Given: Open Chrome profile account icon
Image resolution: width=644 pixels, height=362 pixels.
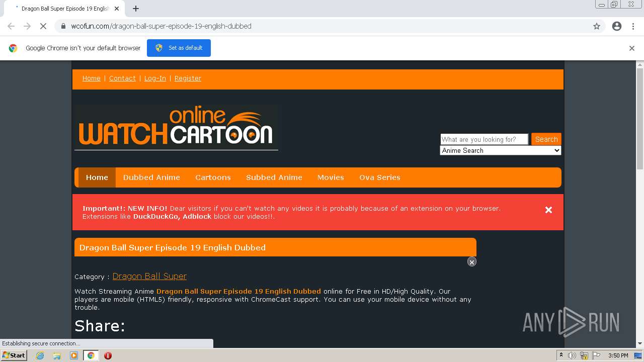Looking at the screenshot, I should (x=617, y=26).
